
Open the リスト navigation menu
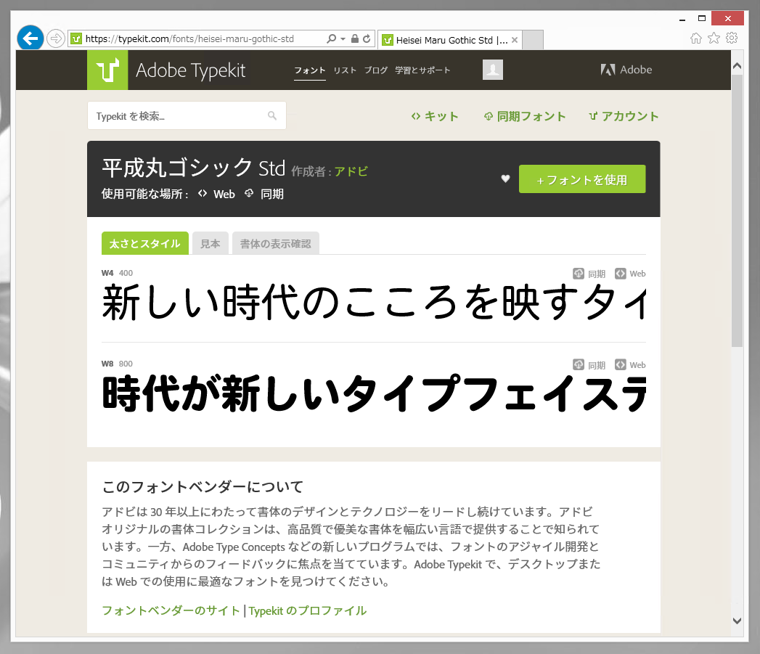pos(345,70)
